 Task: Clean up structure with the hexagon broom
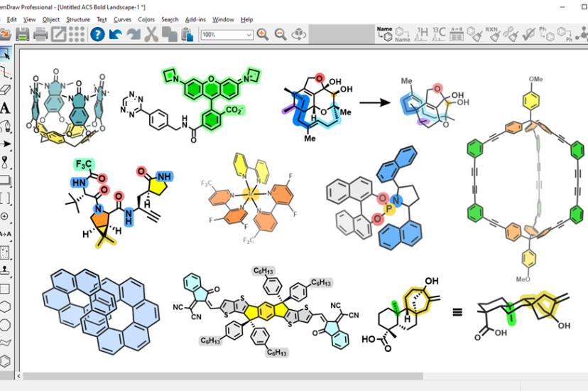[475, 34]
